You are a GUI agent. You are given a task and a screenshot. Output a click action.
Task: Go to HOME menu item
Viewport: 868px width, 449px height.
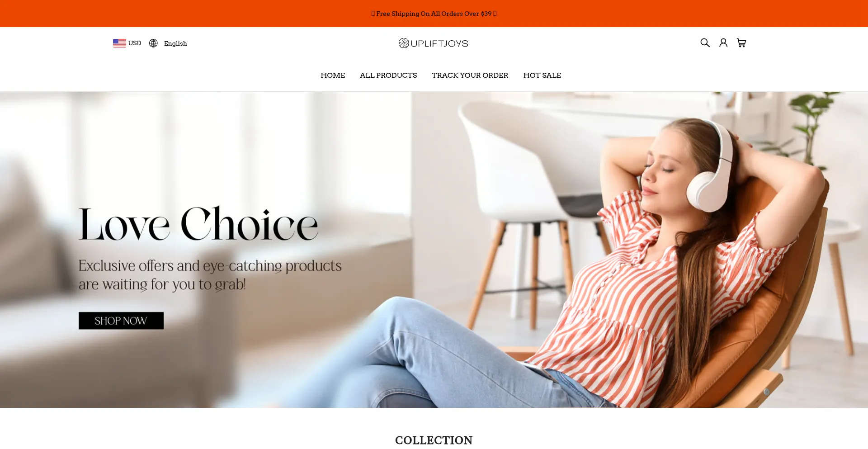click(x=333, y=75)
